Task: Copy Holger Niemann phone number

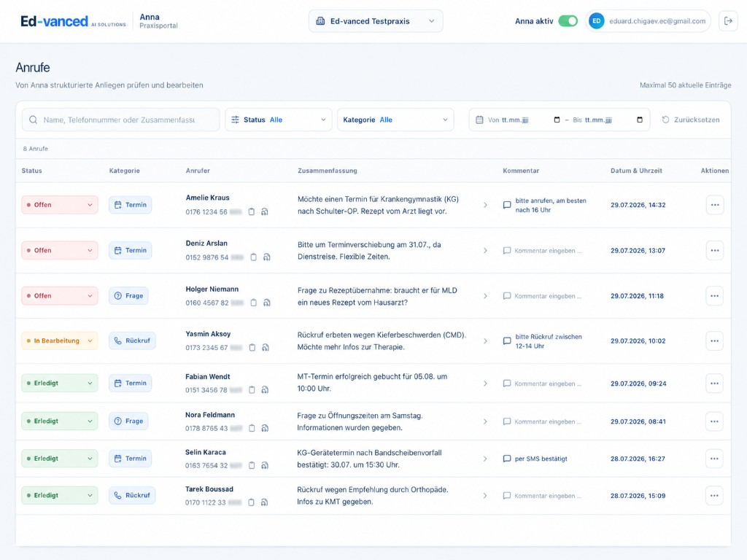Action: pos(253,303)
